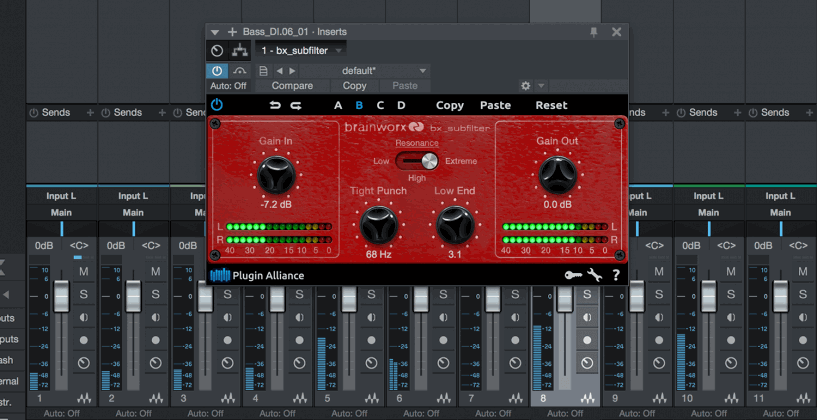
Task: Expand the arrow beside the gear icon
Action: (541, 85)
